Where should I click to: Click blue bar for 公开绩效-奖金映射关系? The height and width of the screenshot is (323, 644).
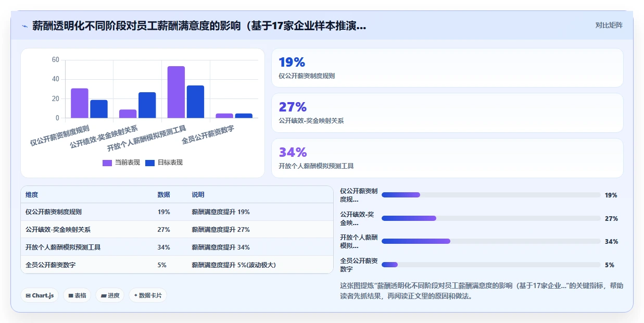pyautogui.click(x=147, y=105)
